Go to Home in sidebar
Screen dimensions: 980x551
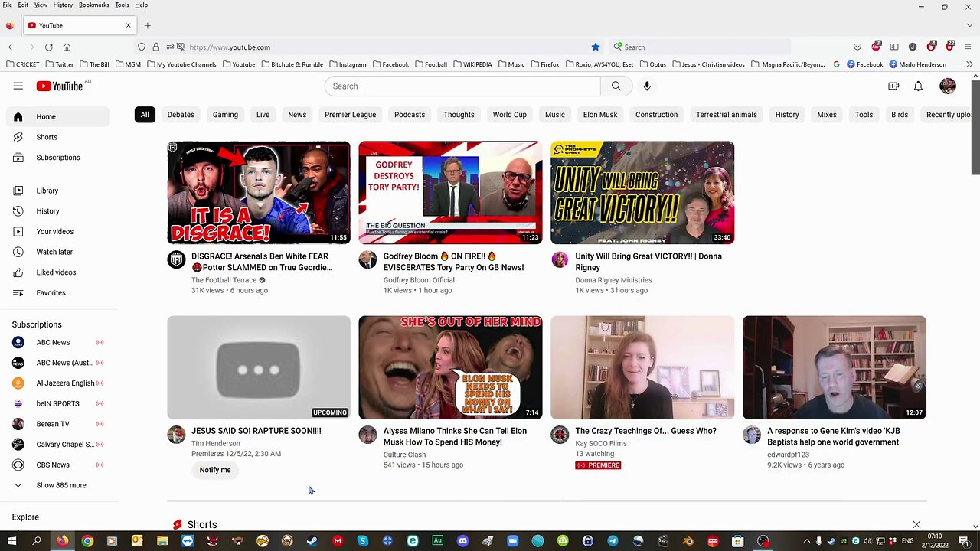point(58,117)
